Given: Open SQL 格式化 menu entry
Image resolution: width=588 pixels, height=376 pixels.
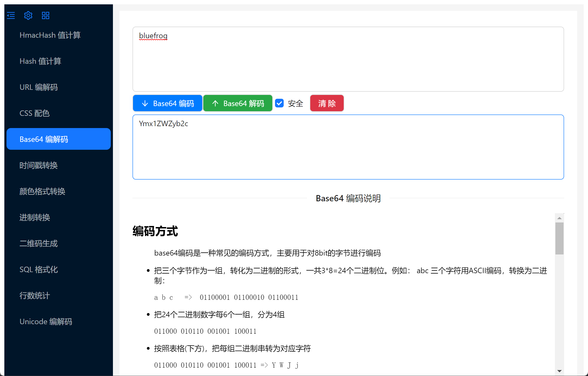Looking at the screenshot, I should pyautogui.click(x=39, y=269).
